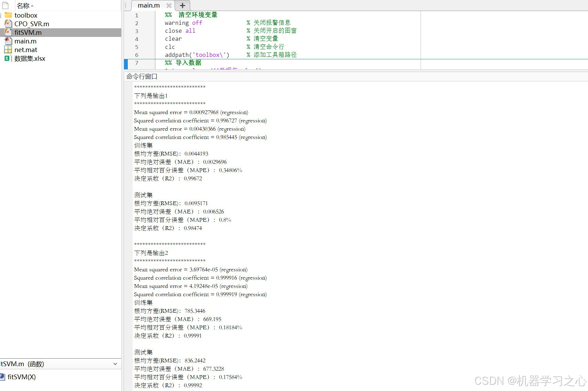Click the MAE 669.195 output line
Image resolution: width=588 pixels, height=391 pixels.
click(178, 319)
